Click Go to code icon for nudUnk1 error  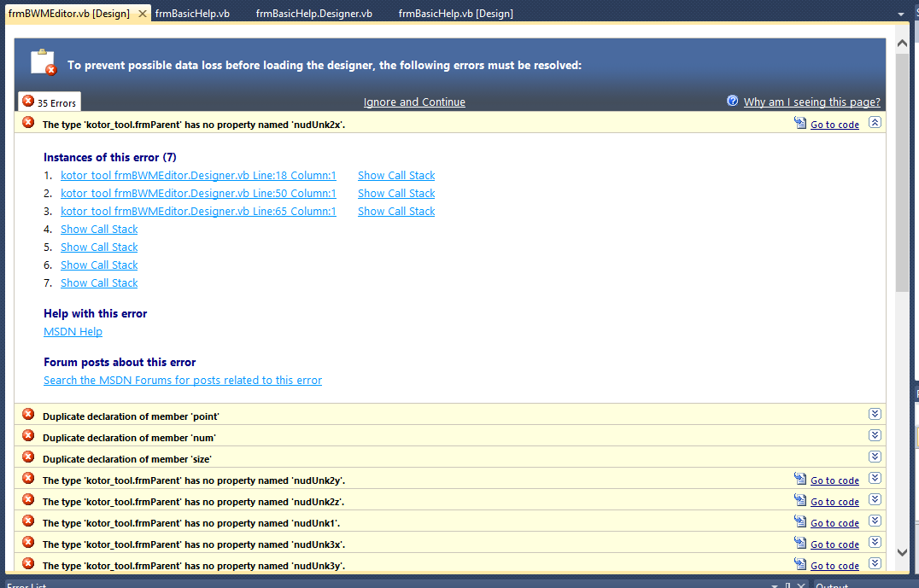799,522
